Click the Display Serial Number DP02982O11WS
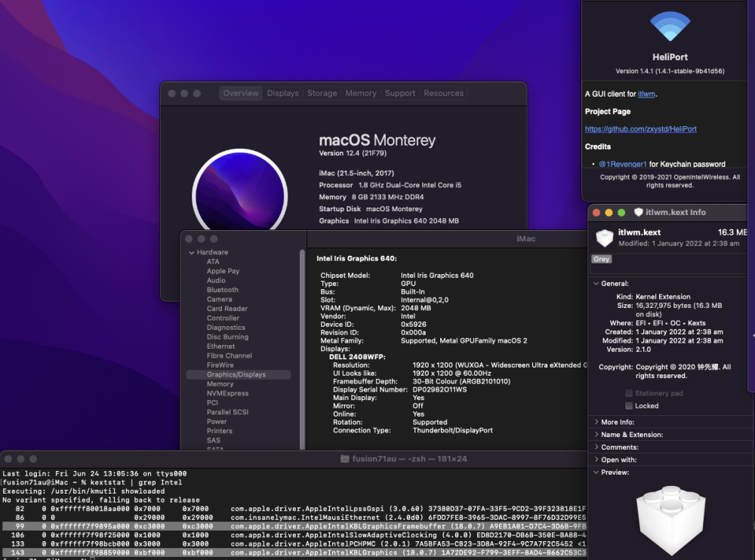 (x=439, y=389)
